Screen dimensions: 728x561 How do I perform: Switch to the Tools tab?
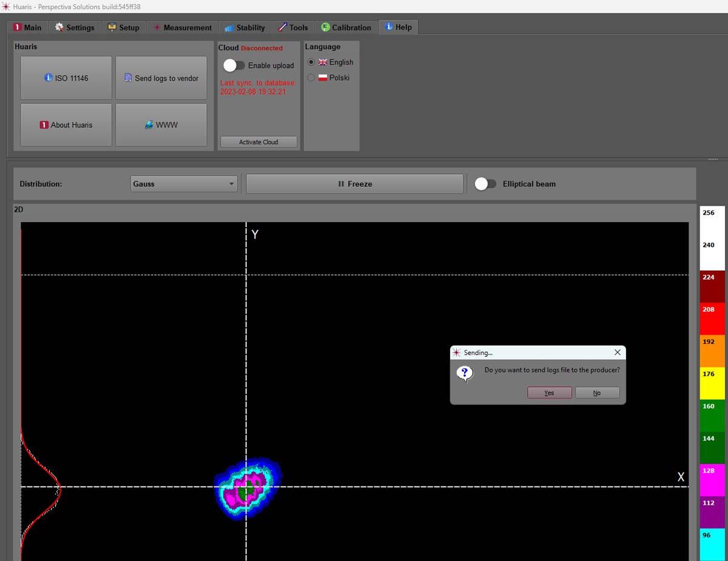click(x=293, y=27)
